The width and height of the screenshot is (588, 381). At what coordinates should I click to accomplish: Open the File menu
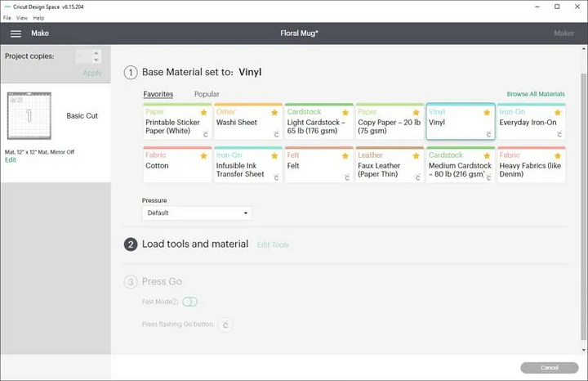pos(7,18)
